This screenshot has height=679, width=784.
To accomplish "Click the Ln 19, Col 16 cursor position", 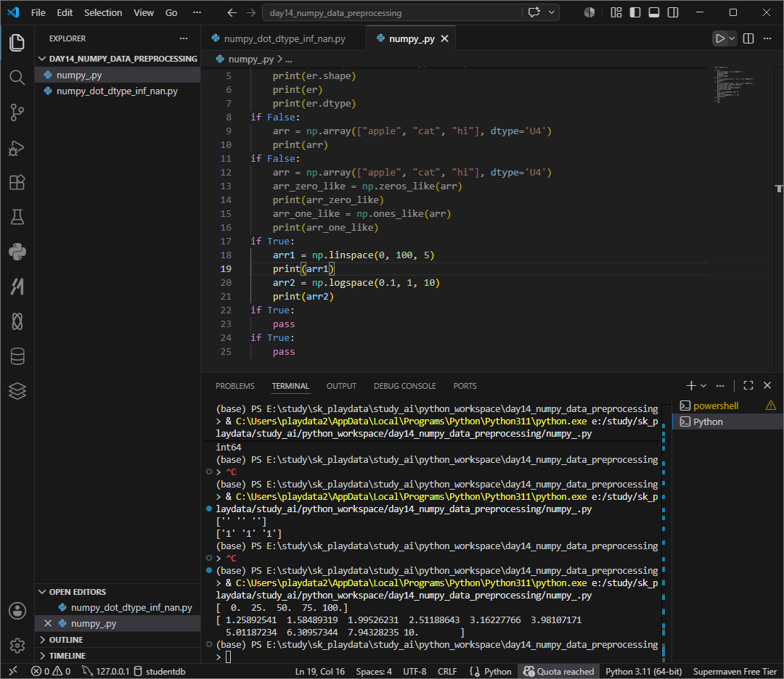I will 319,671.
